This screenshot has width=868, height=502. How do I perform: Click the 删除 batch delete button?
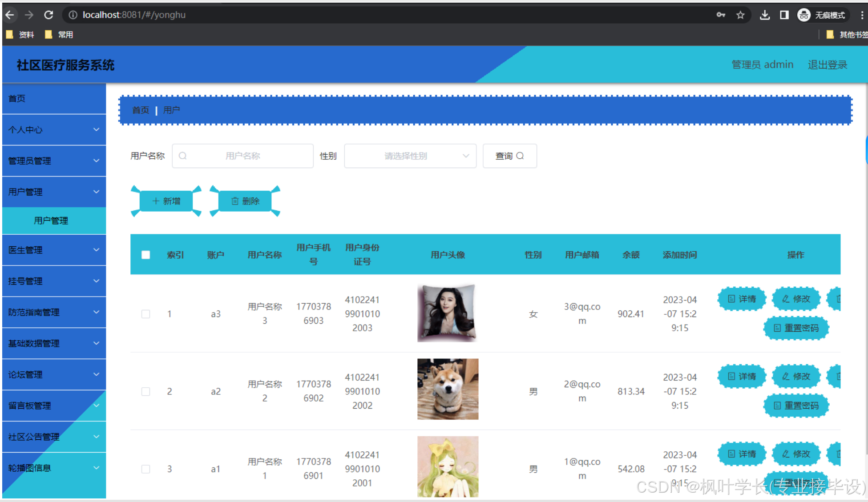(x=245, y=201)
